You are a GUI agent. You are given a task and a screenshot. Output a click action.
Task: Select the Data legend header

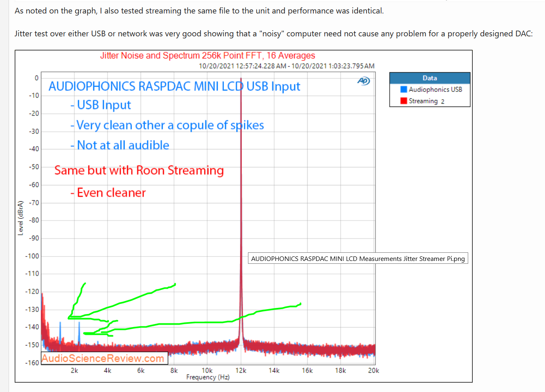pos(429,78)
